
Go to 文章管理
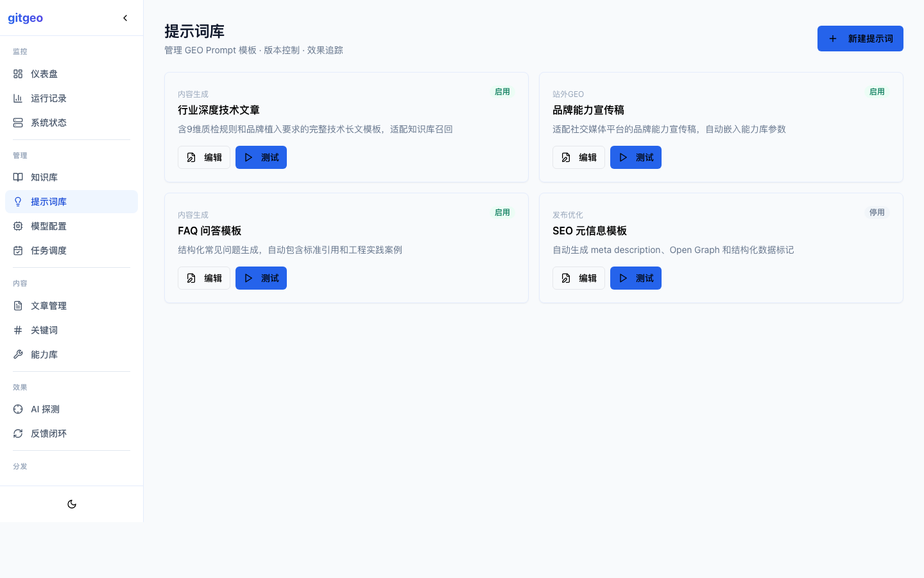click(71, 306)
